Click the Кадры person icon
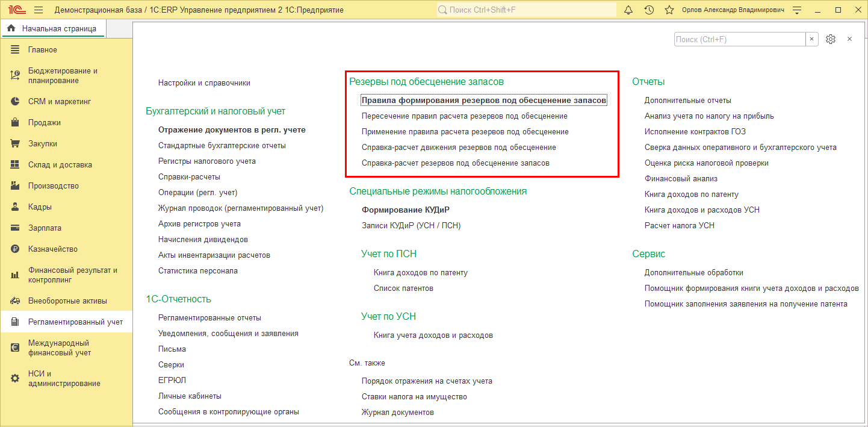868x427 pixels. pyautogui.click(x=16, y=207)
